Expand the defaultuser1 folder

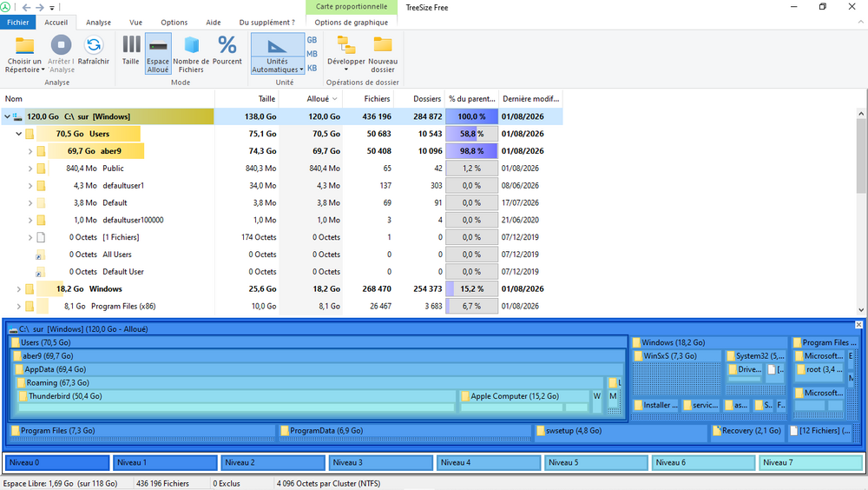30,185
